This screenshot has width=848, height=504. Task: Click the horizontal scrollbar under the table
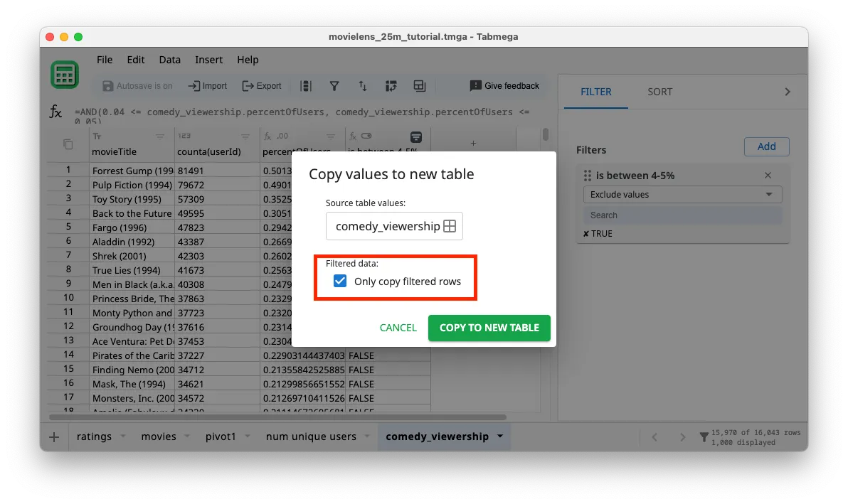point(277,417)
